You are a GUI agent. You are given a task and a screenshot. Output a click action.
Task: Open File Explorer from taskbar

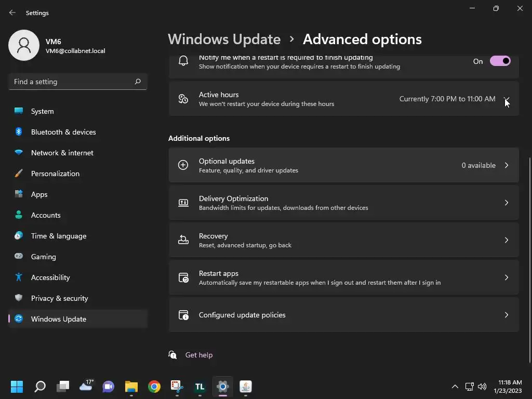[x=131, y=387]
